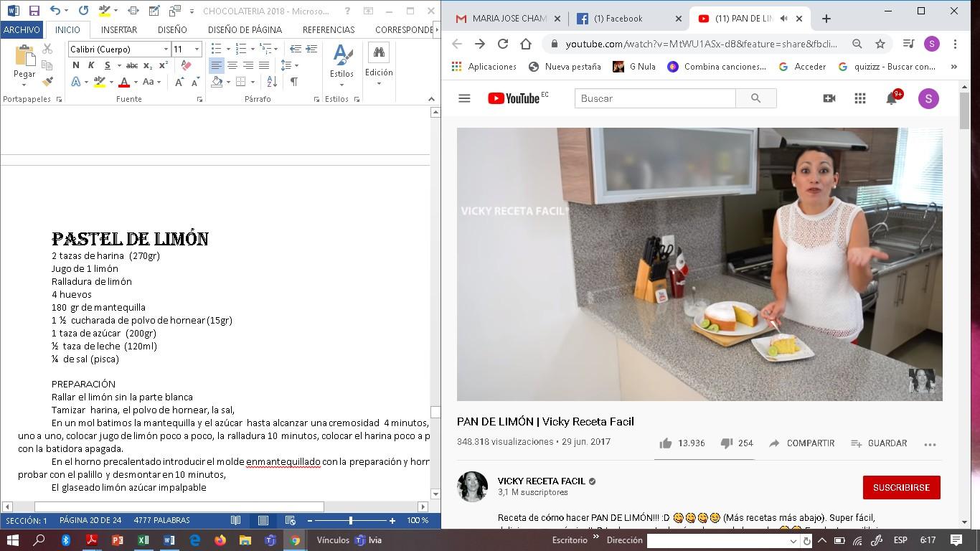Image resolution: width=980 pixels, height=551 pixels.
Task: Toggle italic (K) formatting in Word
Action: click(91, 65)
